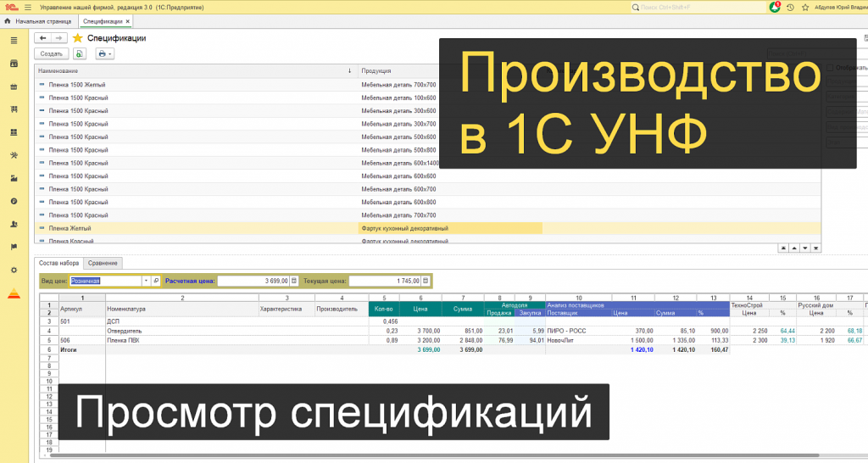This screenshot has width=868, height=463.
Task: Expand the Вид цен dropdown arrow
Action: [x=146, y=281]
